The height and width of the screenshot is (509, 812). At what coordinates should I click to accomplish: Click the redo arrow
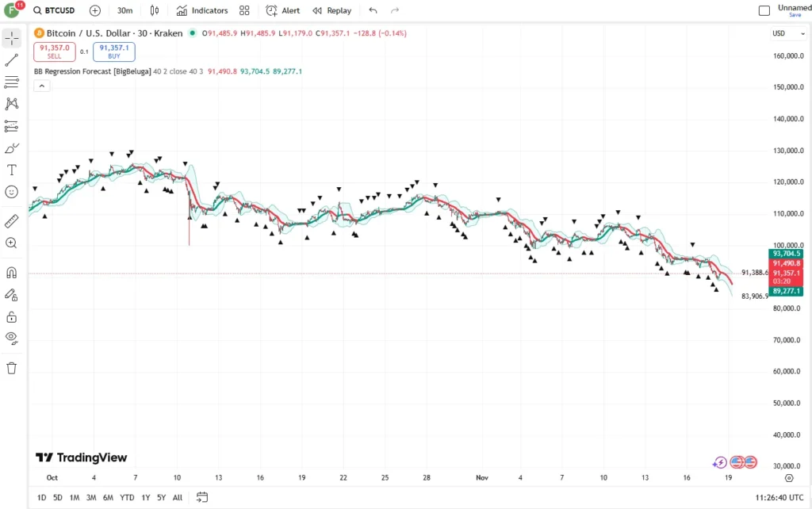coord(395,10)
